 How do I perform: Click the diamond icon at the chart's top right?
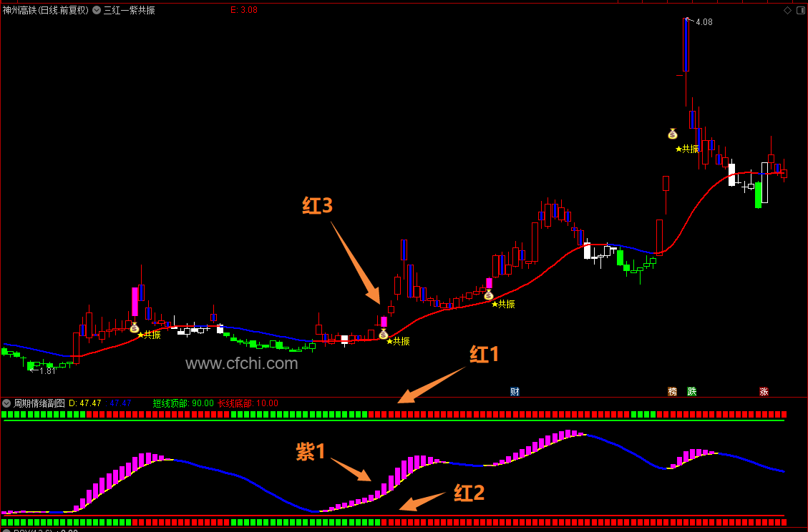click(x=787, y=10)
